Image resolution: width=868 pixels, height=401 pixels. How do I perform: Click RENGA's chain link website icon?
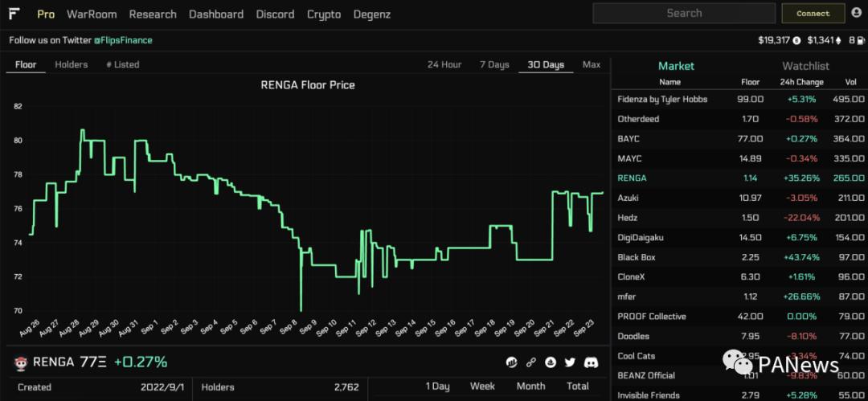click(531, 363)
